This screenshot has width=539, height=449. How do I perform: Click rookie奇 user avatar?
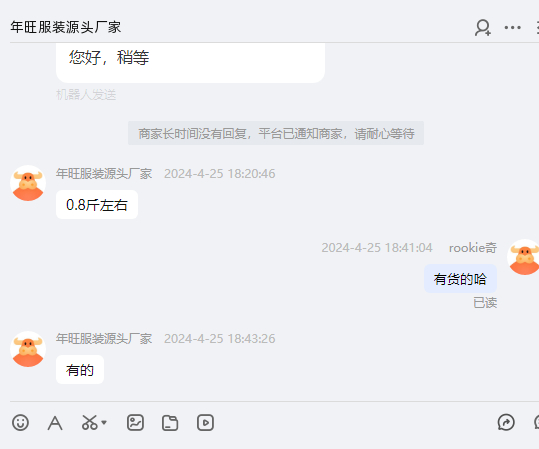coord(523,257)
